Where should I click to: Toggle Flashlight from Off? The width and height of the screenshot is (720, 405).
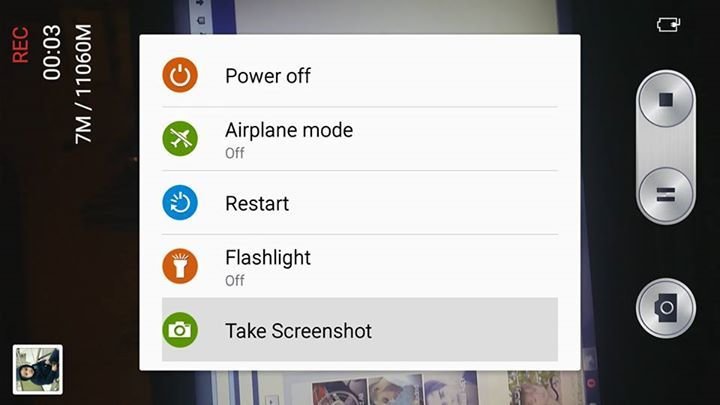(360, 266)
